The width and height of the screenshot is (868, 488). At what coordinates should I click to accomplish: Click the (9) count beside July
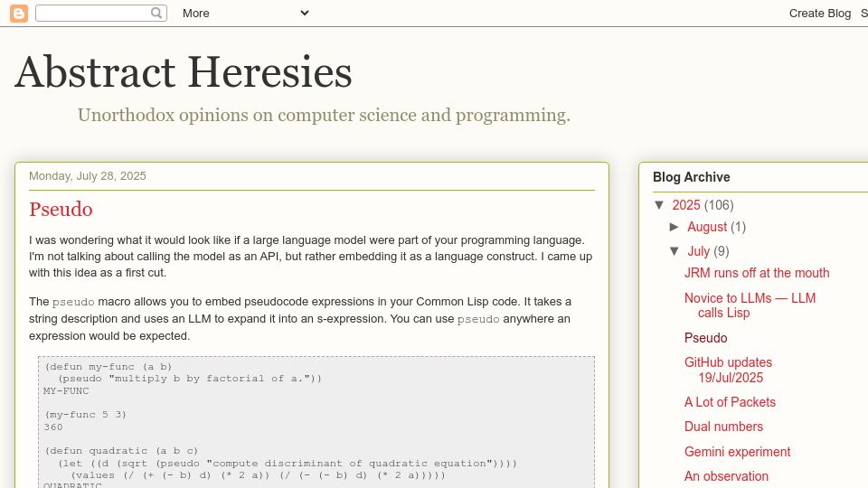722,251
